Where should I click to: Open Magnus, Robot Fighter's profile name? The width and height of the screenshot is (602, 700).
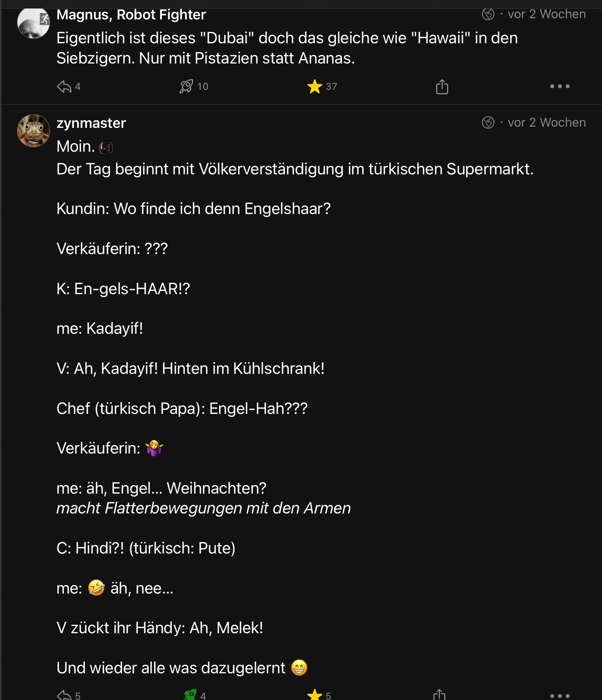coord(131,15)
